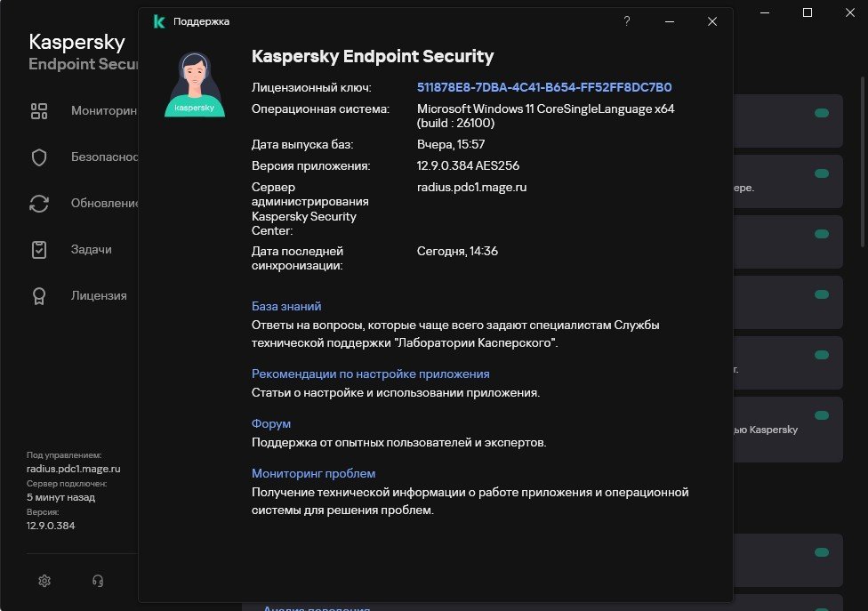The height and width of the screenshot is (611, 868).
Task: Open the База знаний link
Action: (286, 306)
